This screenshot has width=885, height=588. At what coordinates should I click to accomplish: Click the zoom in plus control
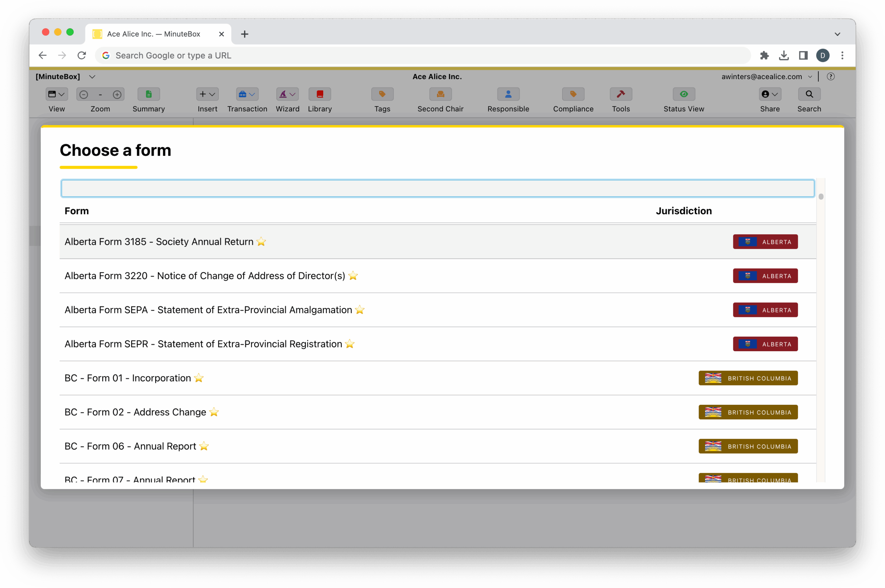[x=117, y=94]
